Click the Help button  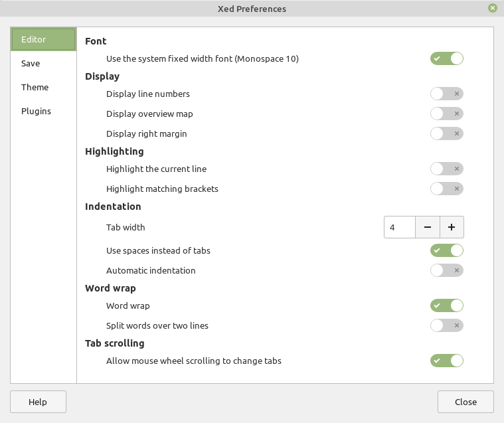click(x=38, y=402)
